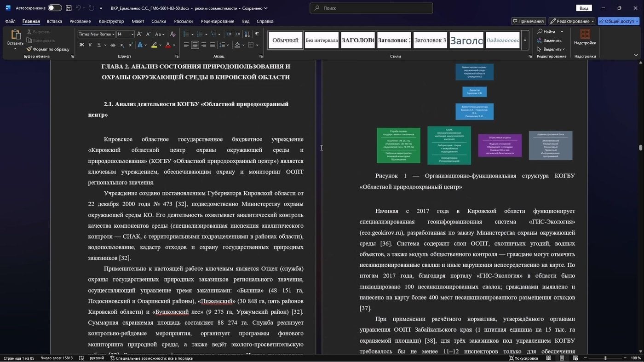The height and width of the screenshot is (362, 644).
Task: Toggle subscript formatting
Action: coord(122,45)
